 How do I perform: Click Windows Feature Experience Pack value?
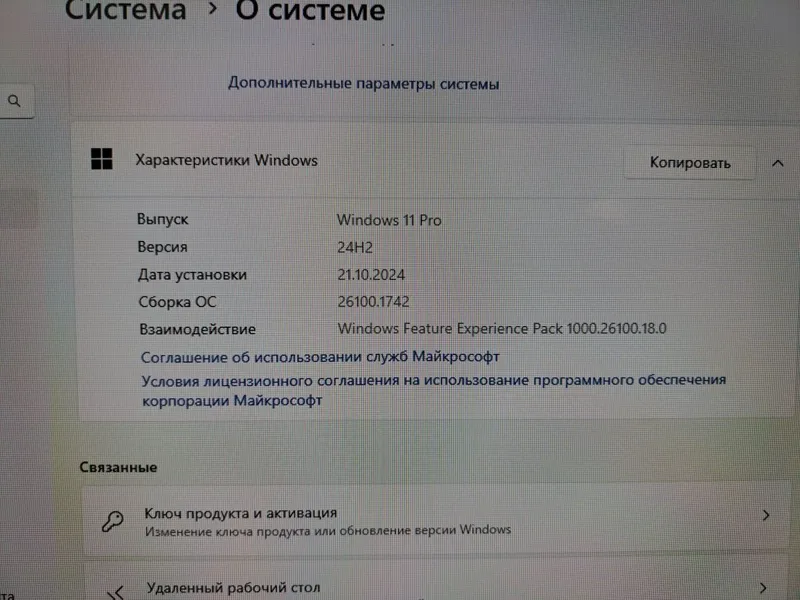pyautogui.click(x=502, y=329)
